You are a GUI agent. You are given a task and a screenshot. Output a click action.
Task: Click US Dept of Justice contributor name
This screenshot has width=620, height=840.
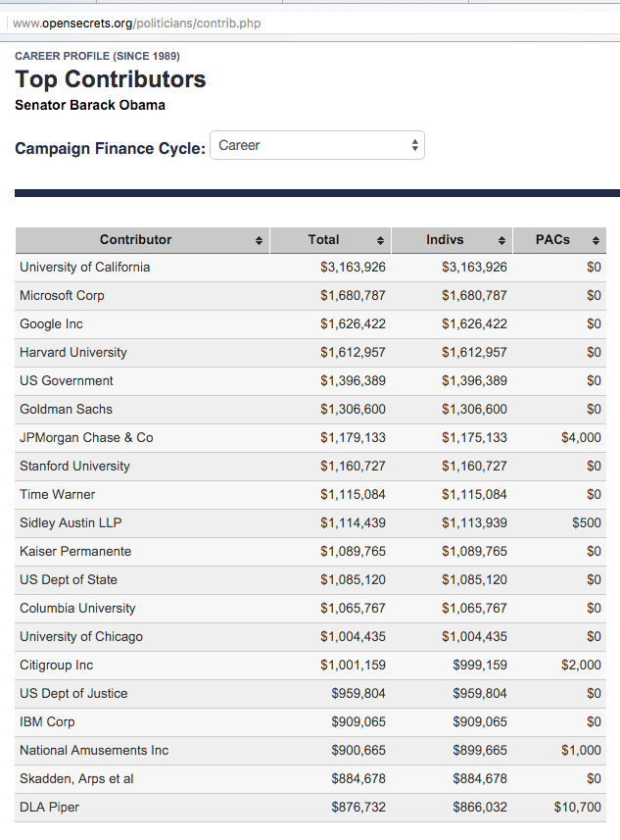73,693
